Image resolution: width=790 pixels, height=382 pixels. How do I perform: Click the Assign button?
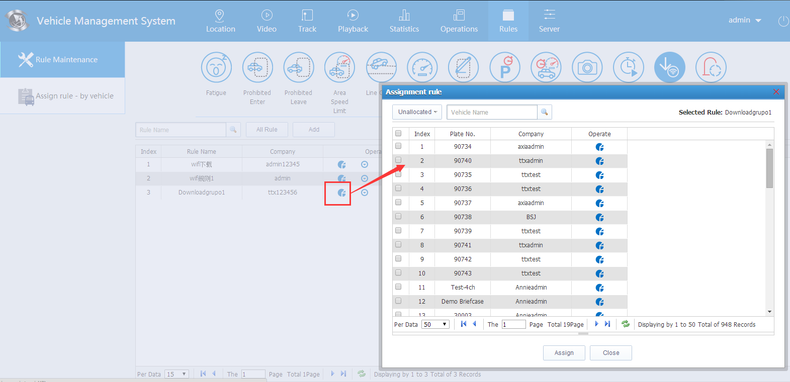coord(564,353)
